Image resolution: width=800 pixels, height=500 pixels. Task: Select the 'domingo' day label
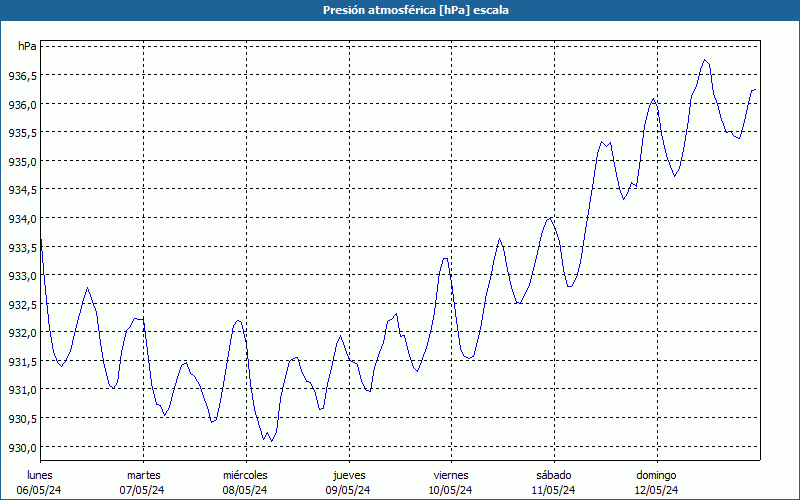point(656,475)
